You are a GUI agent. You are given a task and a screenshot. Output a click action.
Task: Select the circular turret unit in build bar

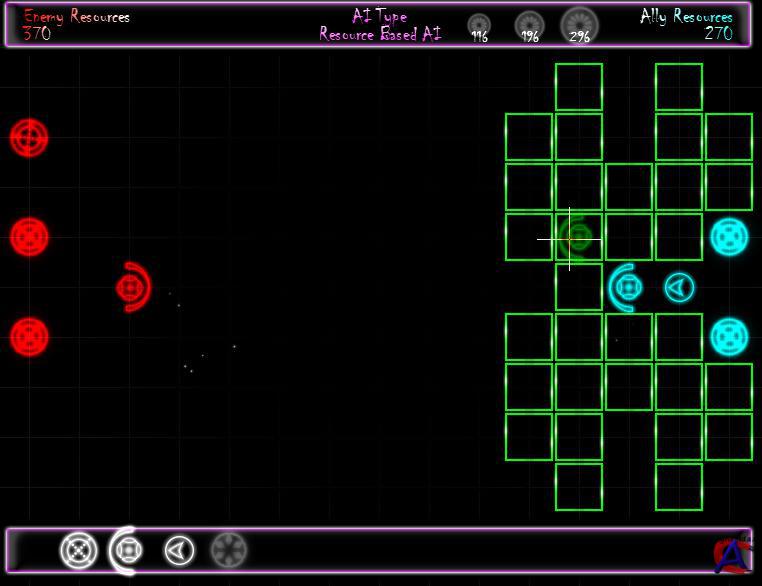tap(79, 550)
